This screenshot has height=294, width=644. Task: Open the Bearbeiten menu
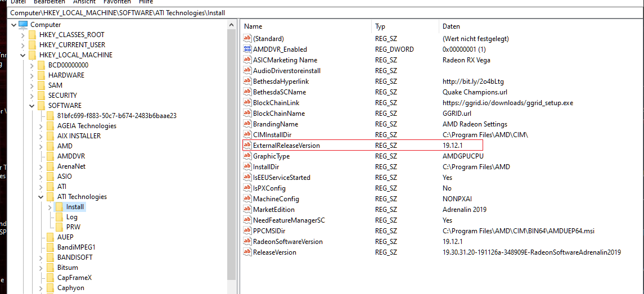49,2
